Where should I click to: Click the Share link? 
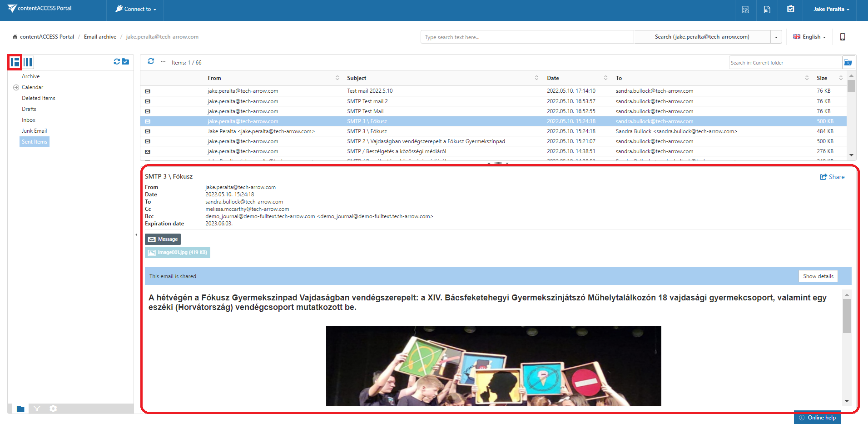coord(832,177)
